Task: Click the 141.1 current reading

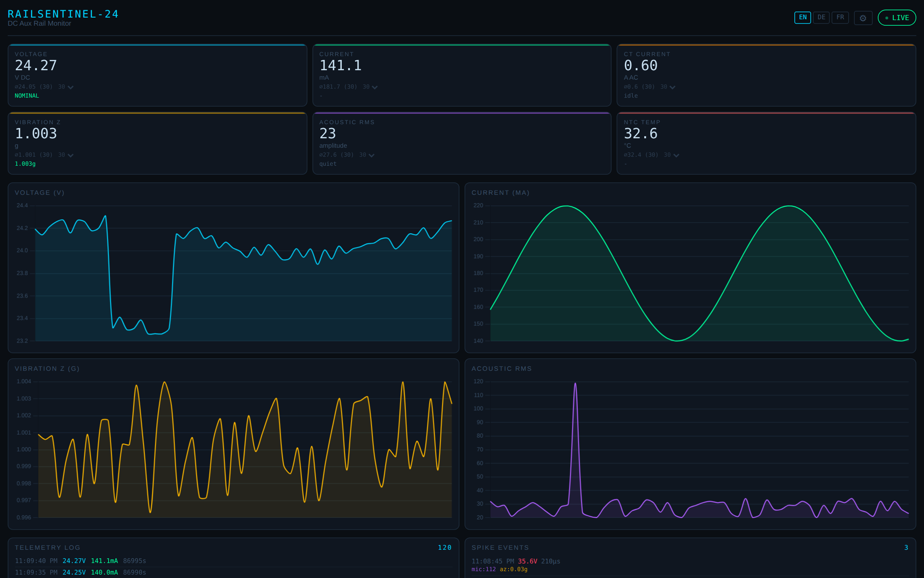Action: pos(341,66)
